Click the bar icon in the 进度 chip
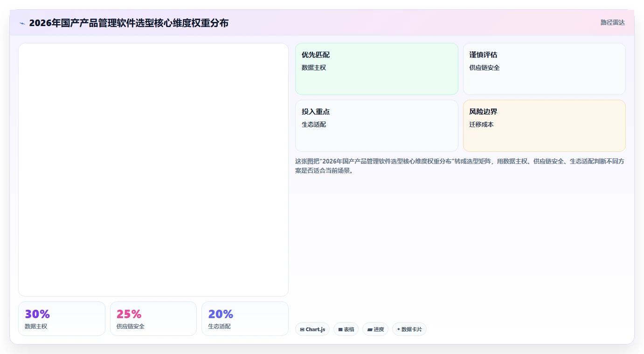The height and width of the screenshot is (354, 644). pyautogui.click(x=370, y=329)
